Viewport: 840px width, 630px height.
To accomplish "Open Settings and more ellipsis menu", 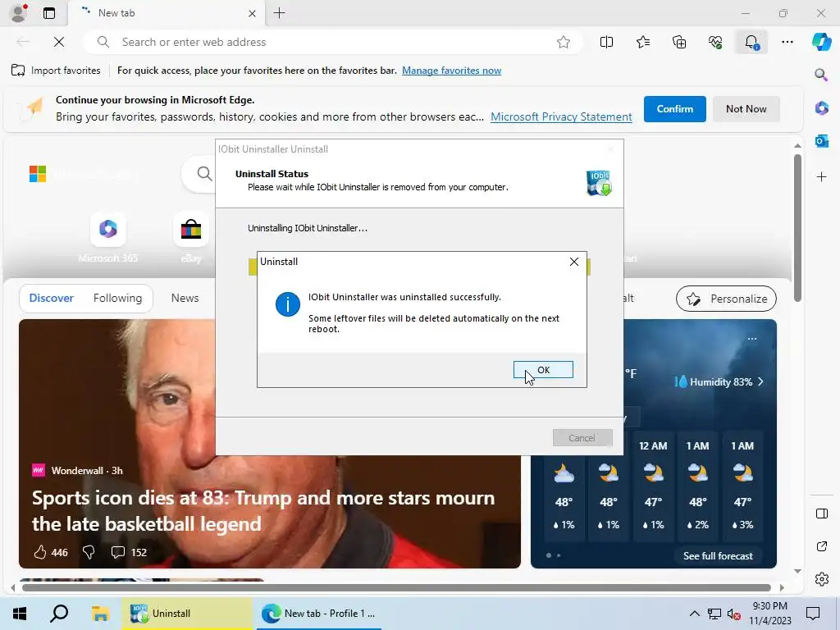I will click(x=787, y=42).
